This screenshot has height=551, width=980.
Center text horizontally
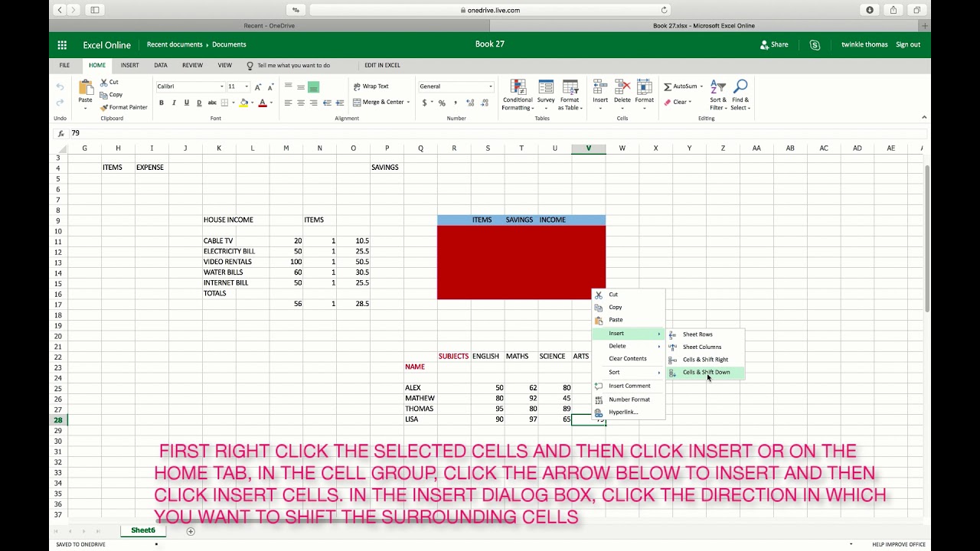301,103
